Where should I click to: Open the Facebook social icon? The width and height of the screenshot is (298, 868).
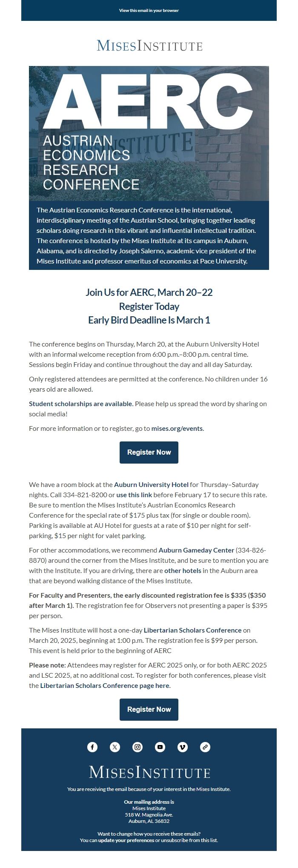point(92,747)
